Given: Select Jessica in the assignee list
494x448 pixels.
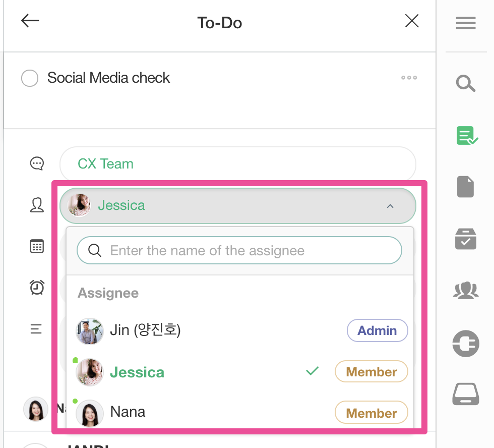Looking at the screenshot, I should (x=240, y=372).
